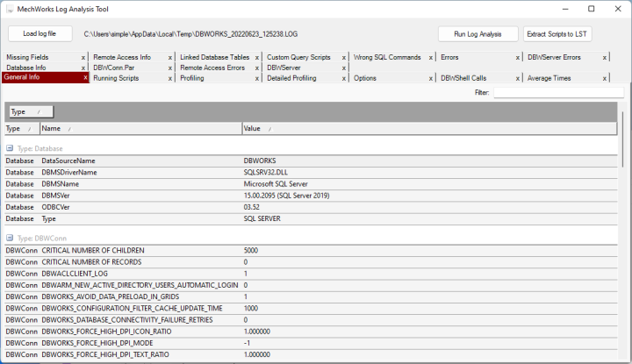Close the Errors tab

518,58
